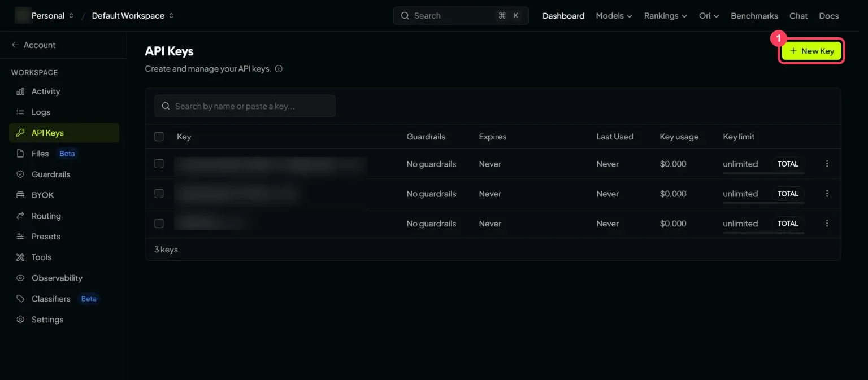Select the Logs sidebar item
868x380 pixels.
(x=64, y=112)
